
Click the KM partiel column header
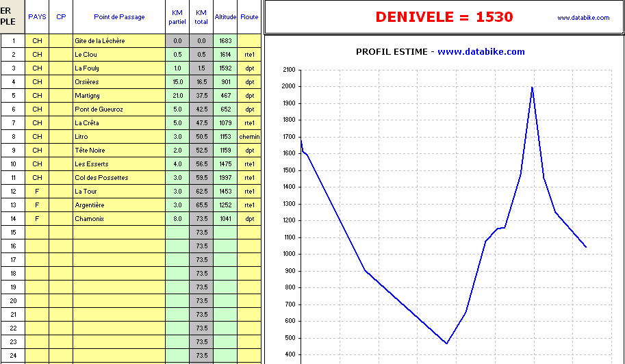[177, 17]
